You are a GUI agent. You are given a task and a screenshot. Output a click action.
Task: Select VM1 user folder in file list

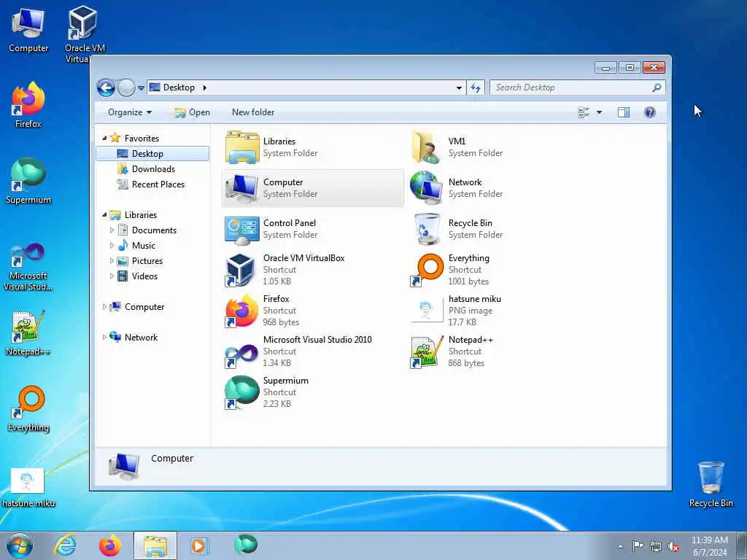[456, 147]
